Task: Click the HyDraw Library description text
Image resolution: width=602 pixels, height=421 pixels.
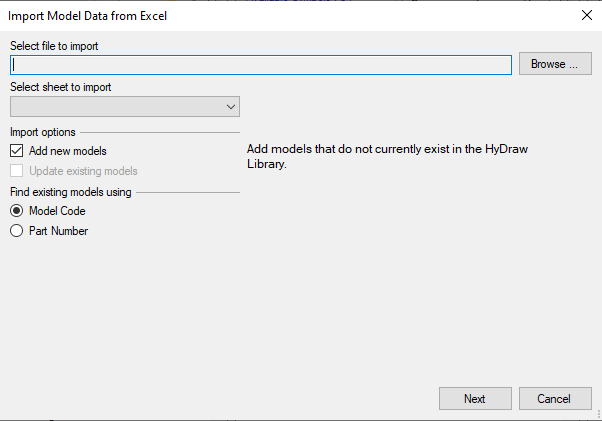Action: click(x=387, y=156)
